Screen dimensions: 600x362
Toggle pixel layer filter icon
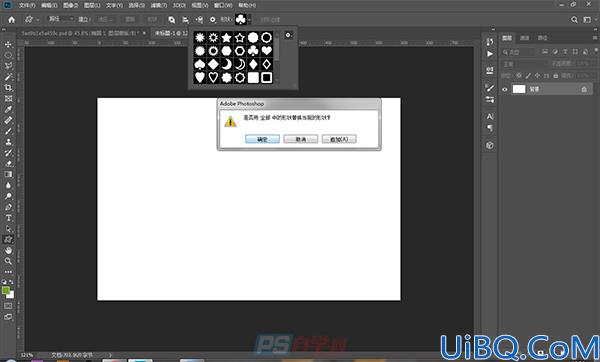point(545,52)
